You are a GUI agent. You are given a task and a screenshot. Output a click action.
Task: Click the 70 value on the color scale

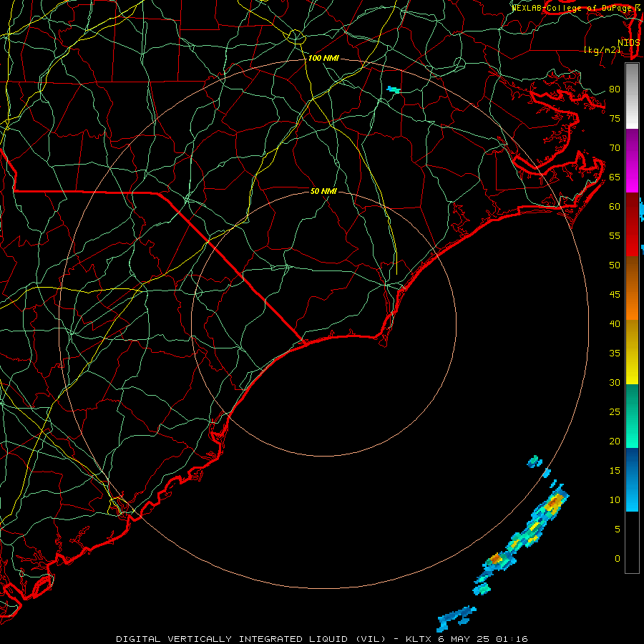coord(615,148)
